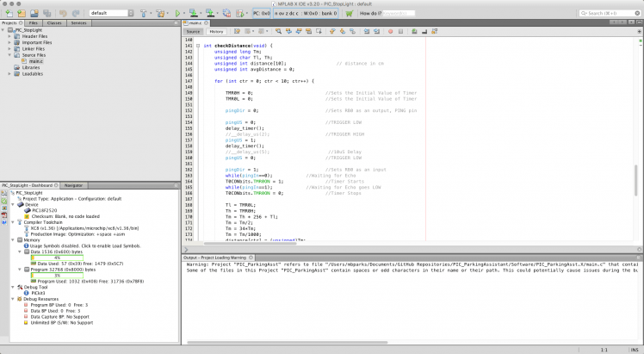This screenshot has width=644, height=354.
Task: Click the Run Main Project play icon
Action: point(177,14)
